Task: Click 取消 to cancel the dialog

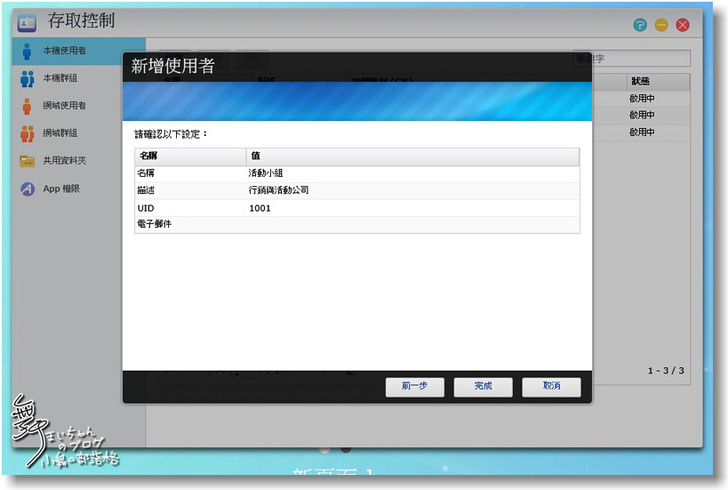Action: (551, 386)
